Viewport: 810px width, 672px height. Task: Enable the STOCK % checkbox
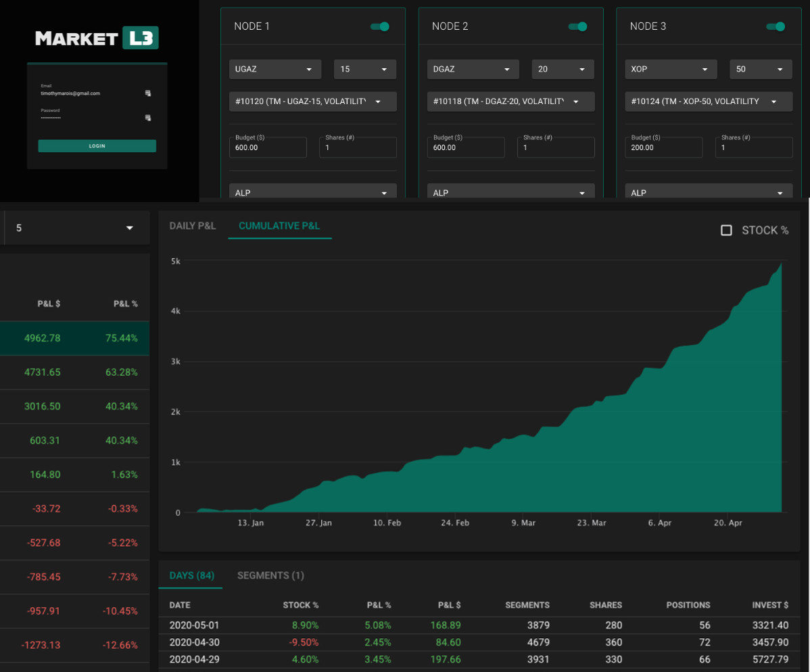pyautogui.click(x=726, y=230)
